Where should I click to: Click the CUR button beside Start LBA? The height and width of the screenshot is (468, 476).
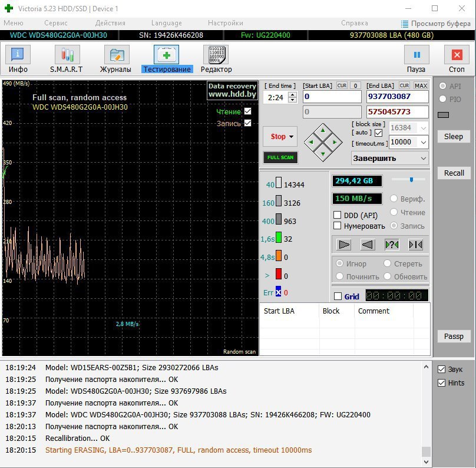click(x=342, y=85)
